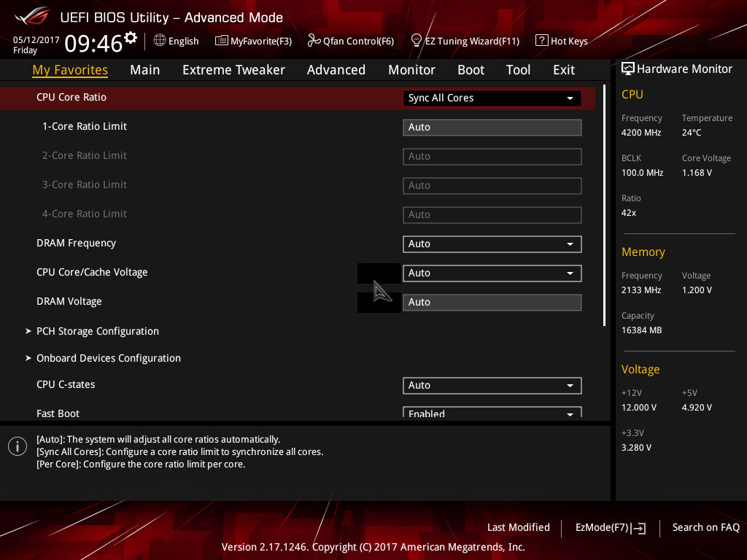The width and height of the screenshot is (747, 560).
Task: Switch to the Boot tab
Action: point(471,70)
